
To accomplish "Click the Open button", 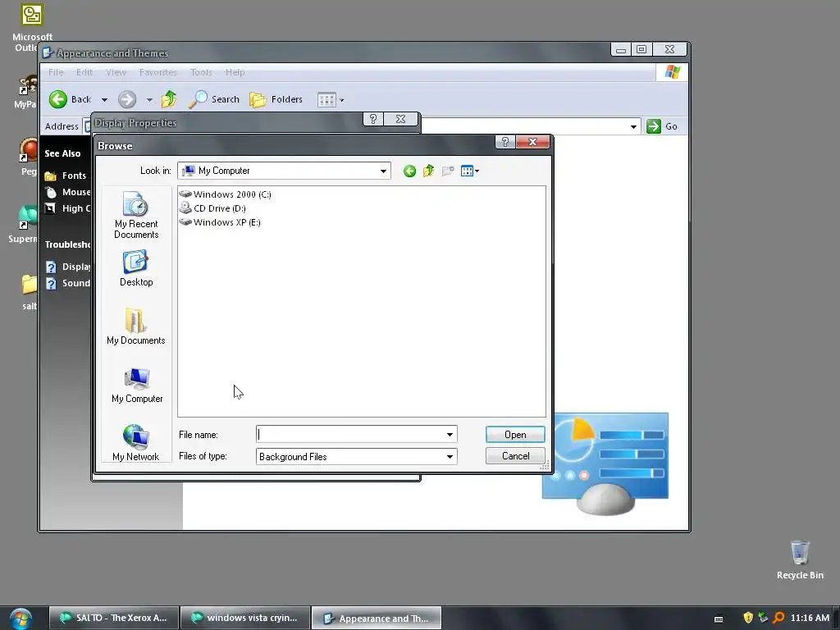I will pyautogui.click(x=515, y=435).
